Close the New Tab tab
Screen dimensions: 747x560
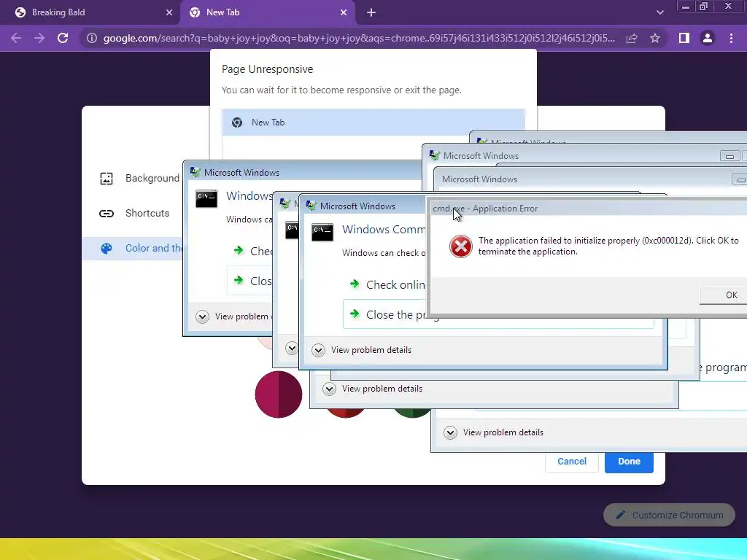(x=344, y=12)
